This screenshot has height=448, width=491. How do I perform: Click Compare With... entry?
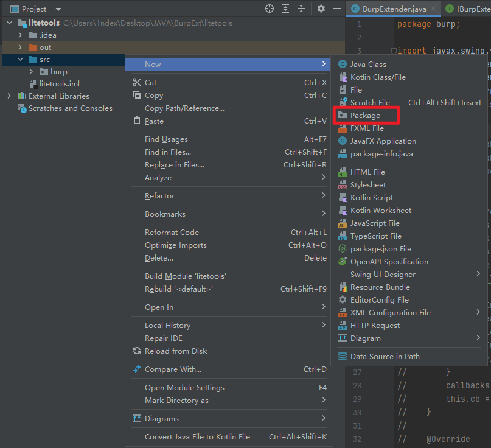pos(229,369)
